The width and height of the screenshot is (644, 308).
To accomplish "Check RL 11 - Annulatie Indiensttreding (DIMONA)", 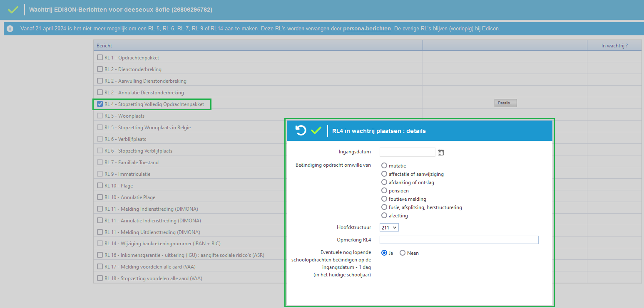I will click(100, 220).
